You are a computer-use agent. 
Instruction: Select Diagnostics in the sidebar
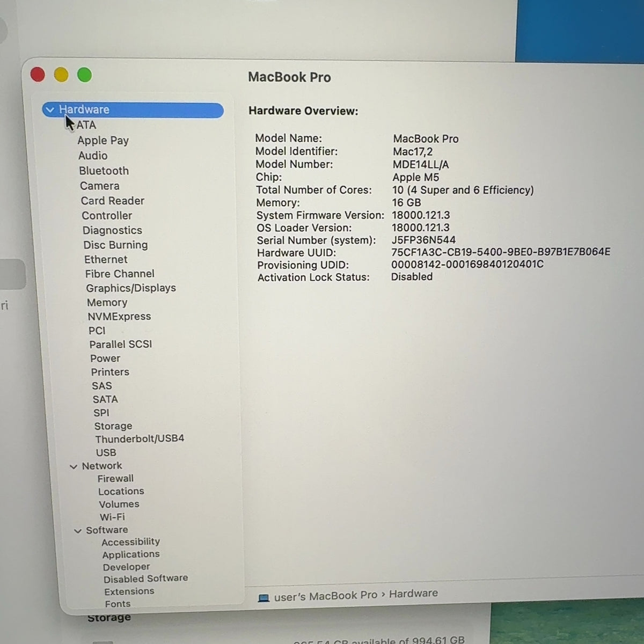[112, 230]
